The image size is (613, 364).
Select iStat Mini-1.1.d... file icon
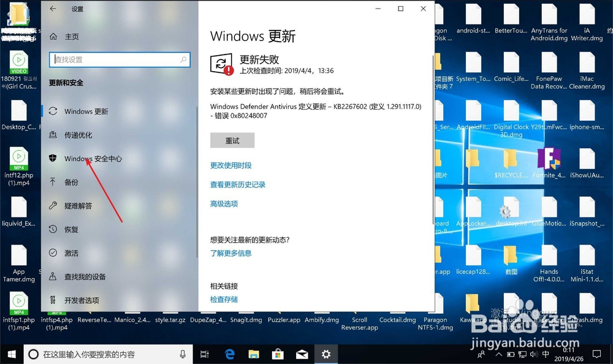click(x=587, y=264)
